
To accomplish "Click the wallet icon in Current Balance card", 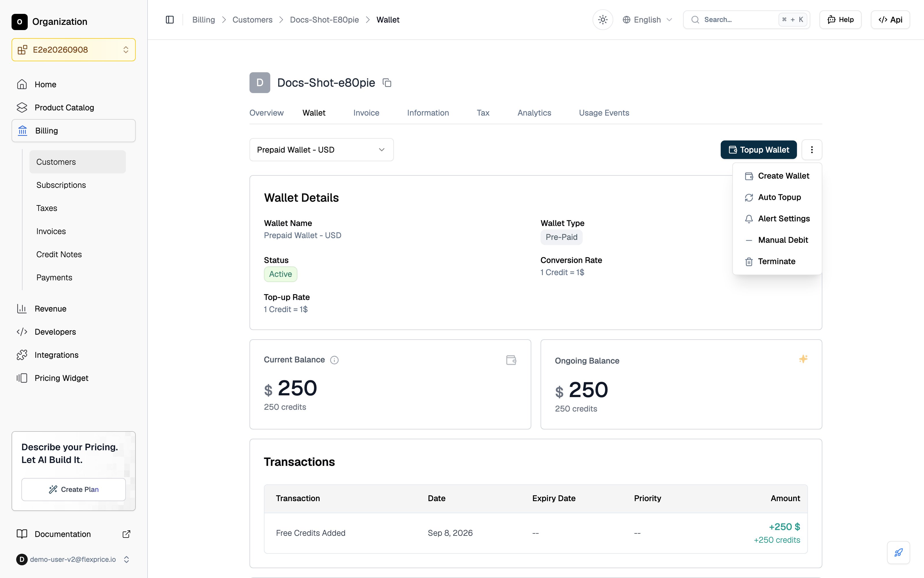I will [x=511, y=360].
